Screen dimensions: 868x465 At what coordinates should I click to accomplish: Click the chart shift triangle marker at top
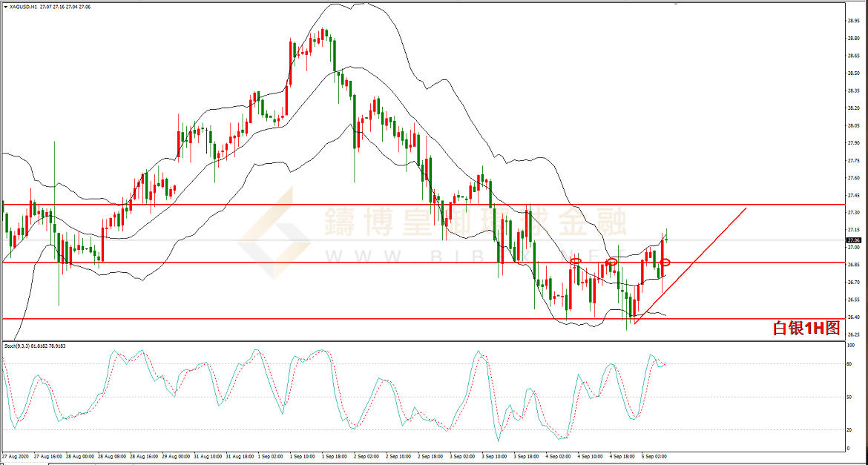point(675,3)
